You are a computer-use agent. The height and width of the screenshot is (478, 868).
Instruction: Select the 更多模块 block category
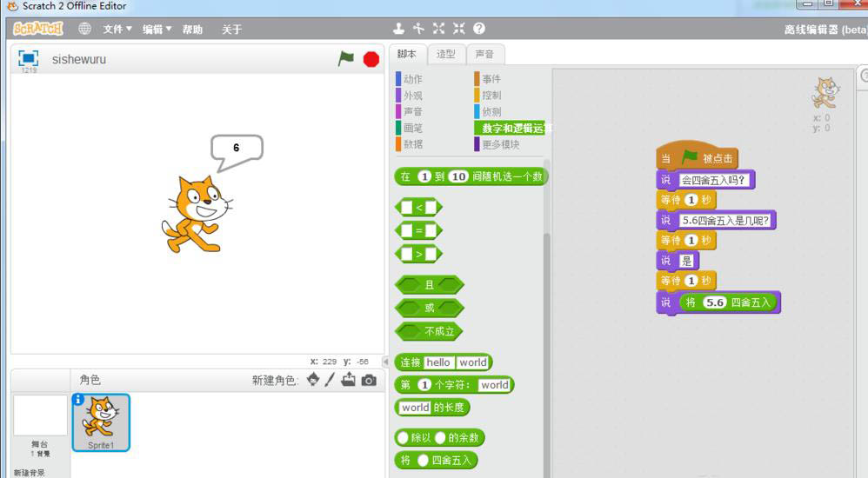coord(497,144)
